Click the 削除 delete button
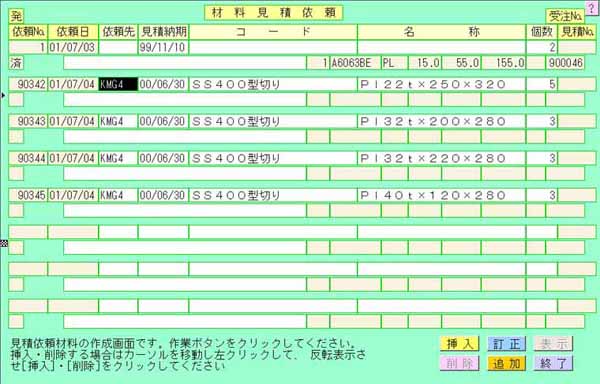Image resolution: width=600 pixels, height=384 pixels. [460, 363]
